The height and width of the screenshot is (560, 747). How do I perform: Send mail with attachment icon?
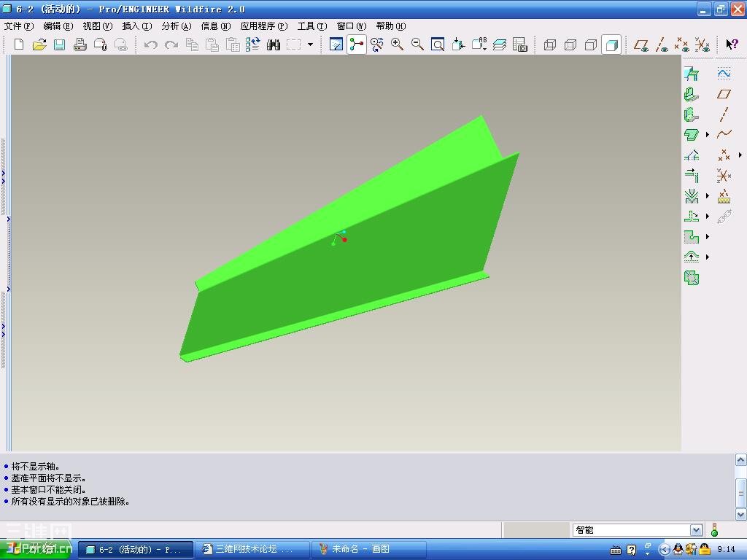click(x=101, y=44)
